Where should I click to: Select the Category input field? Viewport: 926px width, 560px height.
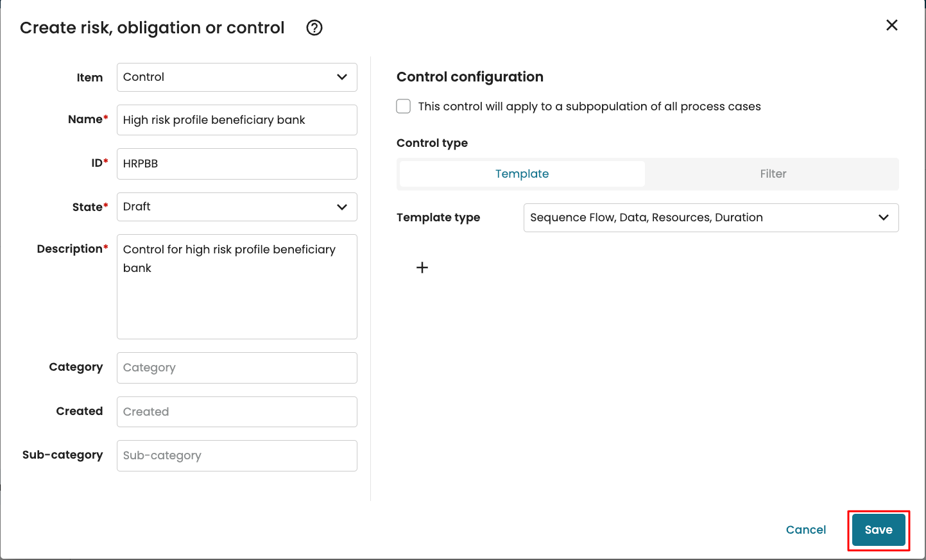click(x=236, y=368)
